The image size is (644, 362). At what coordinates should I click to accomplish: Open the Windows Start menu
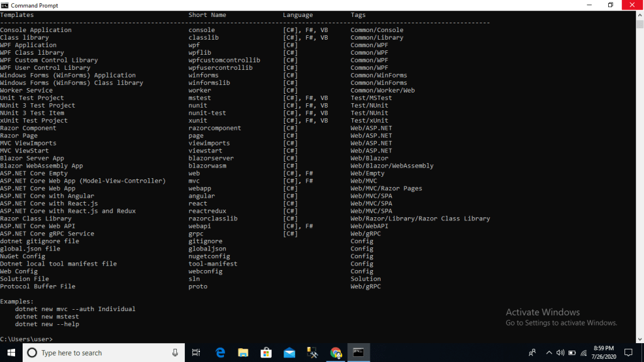pos(11,353)
